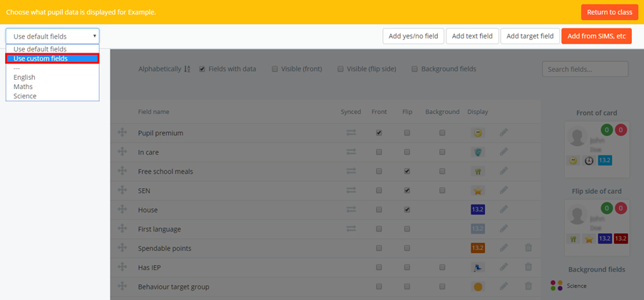Uncheck Front checkbox for Pupil premium
Image resolution: width=644 pixels, height=300 pixels.
[379, 133]
